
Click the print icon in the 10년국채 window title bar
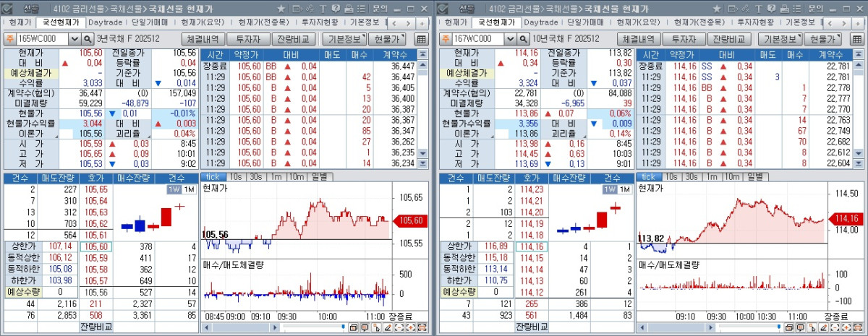(785, 9)
